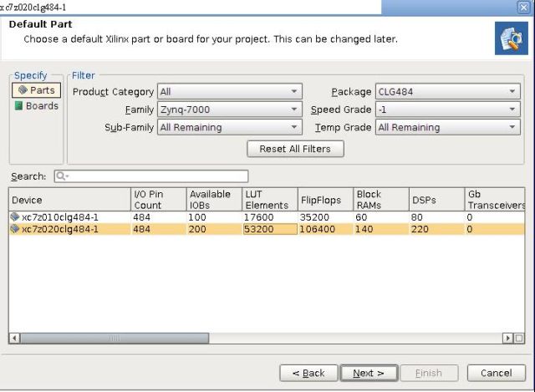The width and height of the screenshot is (535, 392).
Task: Sort by LUT Elements column header
Action: [x=270, y=200]
